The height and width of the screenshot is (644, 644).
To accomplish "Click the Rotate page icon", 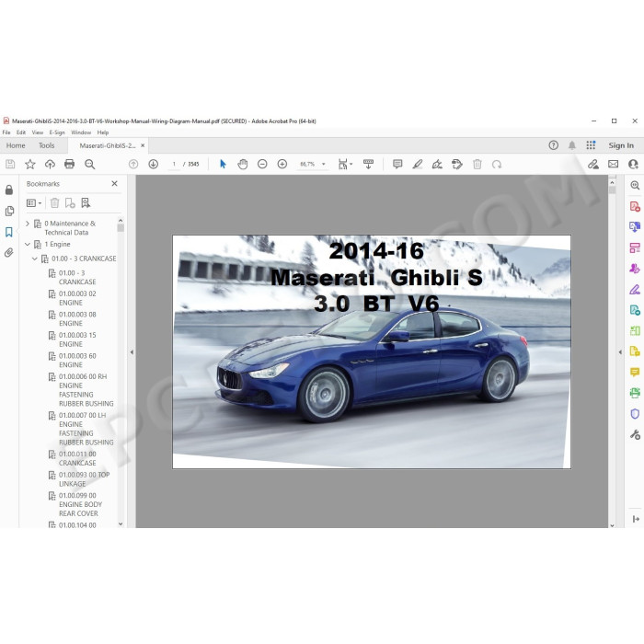I will click(497, 165).
